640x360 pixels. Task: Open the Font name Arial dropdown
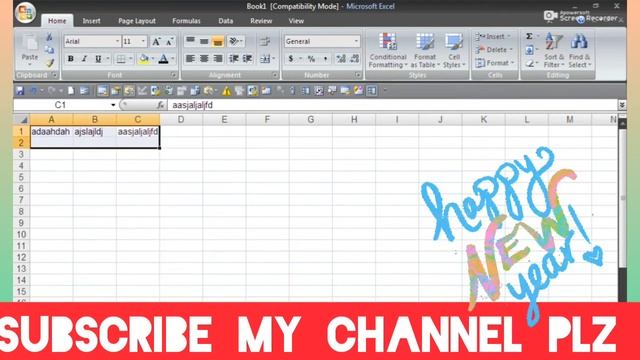pos(117,41)
